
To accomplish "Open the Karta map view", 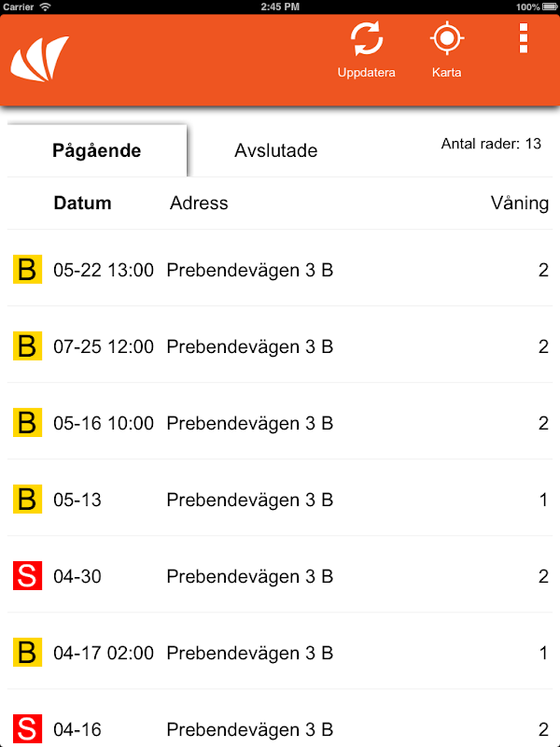I will coord(447,49).
